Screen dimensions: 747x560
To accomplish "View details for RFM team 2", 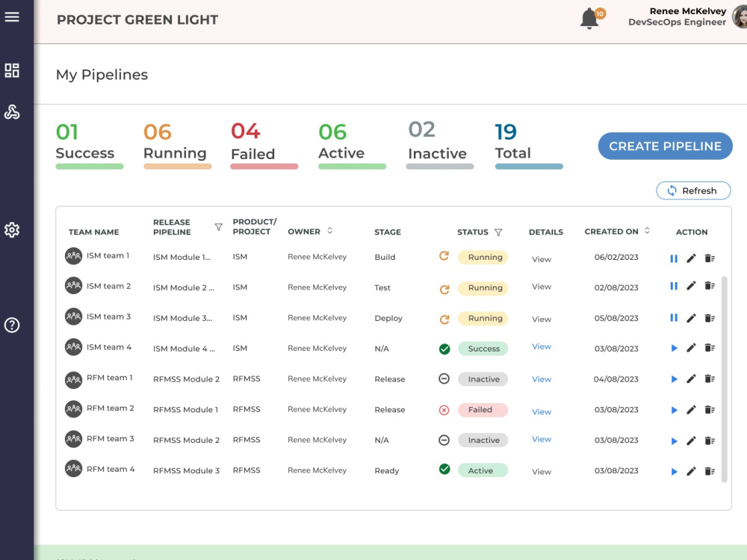I will [x=541, y=412].
